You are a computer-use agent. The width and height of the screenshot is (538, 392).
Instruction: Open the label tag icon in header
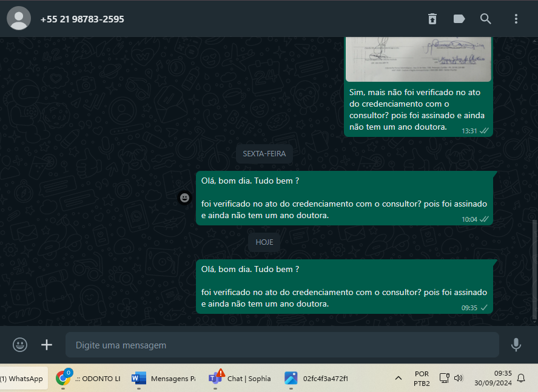click(x=459, y=19)
